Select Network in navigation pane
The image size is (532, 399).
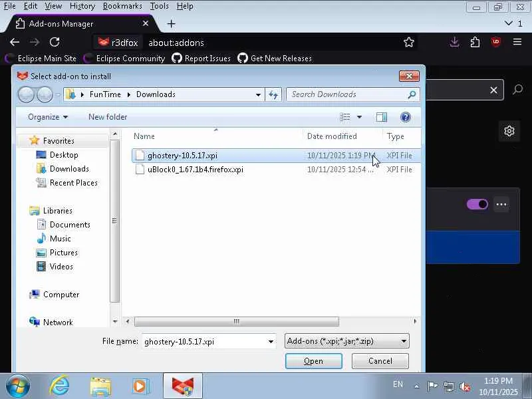click(x=51, y=323)
